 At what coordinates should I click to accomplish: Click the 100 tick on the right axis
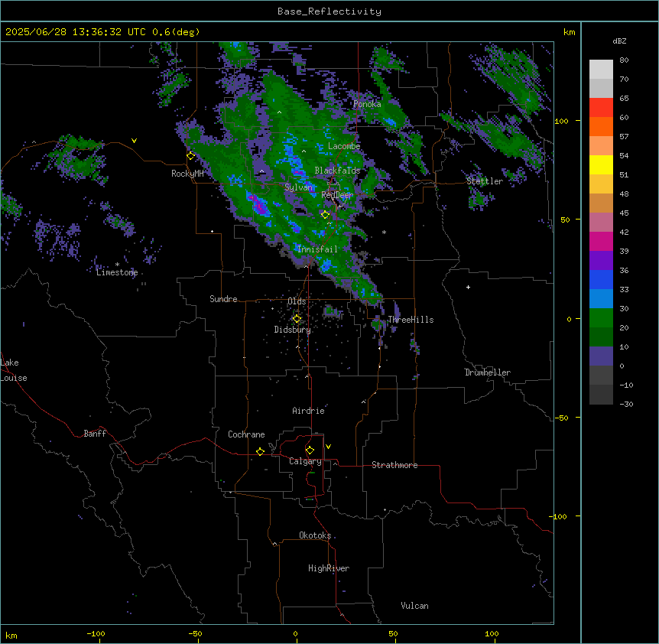point(561,121)
